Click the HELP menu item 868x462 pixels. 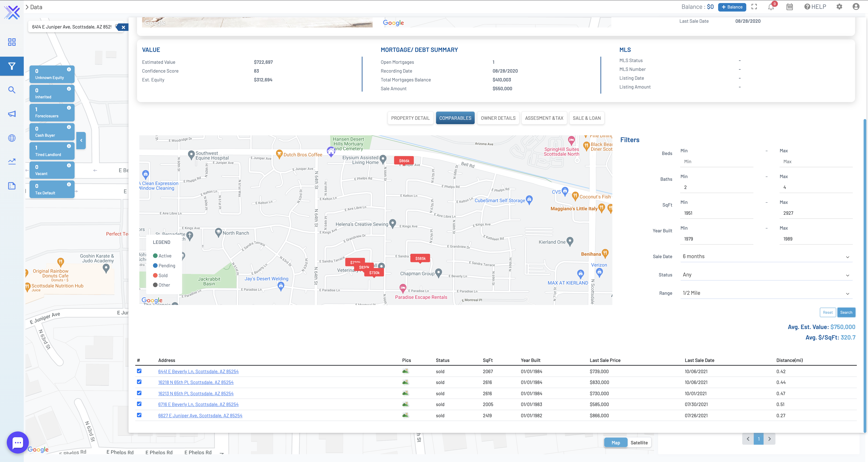(x=815, y=7)
